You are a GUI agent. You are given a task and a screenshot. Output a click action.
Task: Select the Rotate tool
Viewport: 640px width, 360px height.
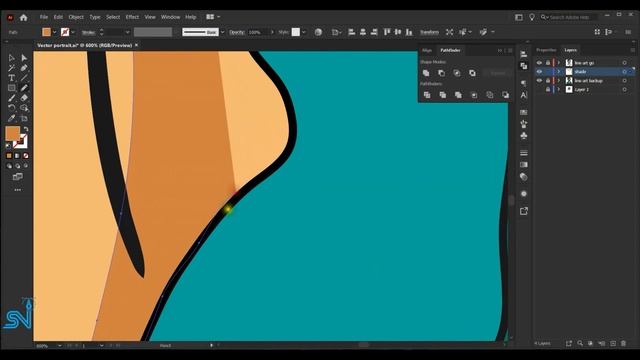point(11,108)
